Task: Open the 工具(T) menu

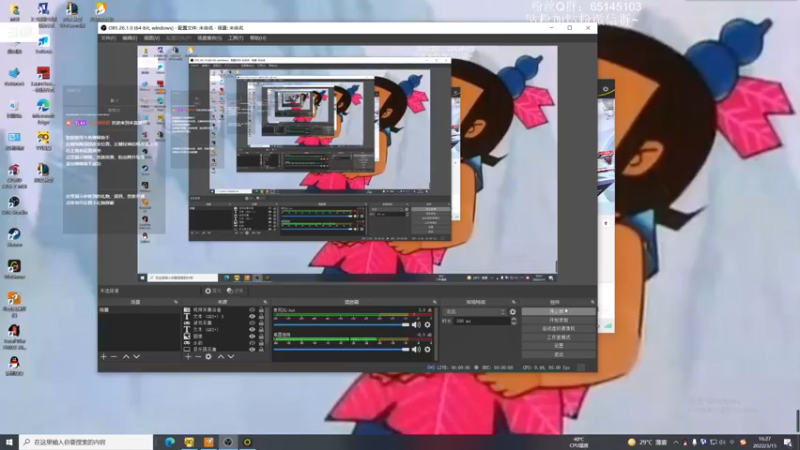Action: tap(236, 38)
